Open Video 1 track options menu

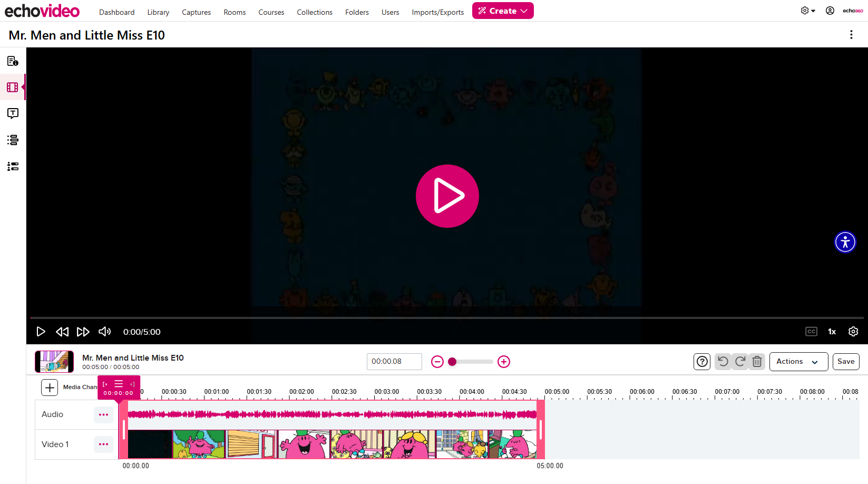(x=103, y=444)
